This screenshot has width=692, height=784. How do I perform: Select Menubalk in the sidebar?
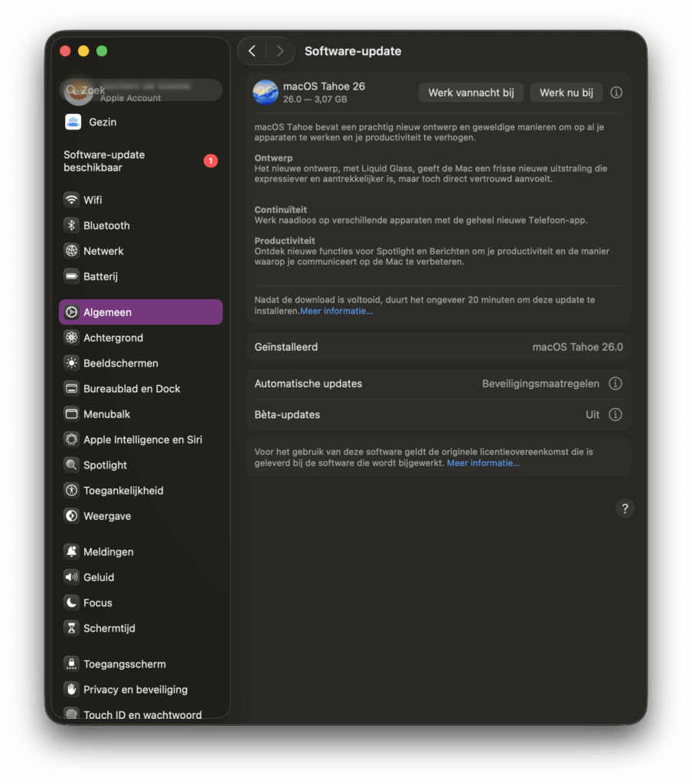click(x=141, y=414)
